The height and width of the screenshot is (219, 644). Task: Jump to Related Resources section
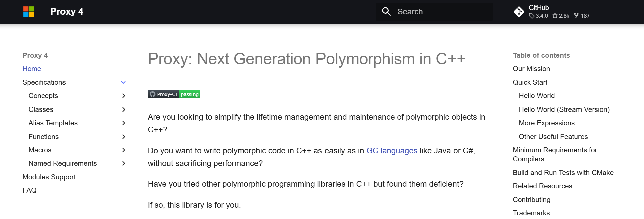coord(542,186)
